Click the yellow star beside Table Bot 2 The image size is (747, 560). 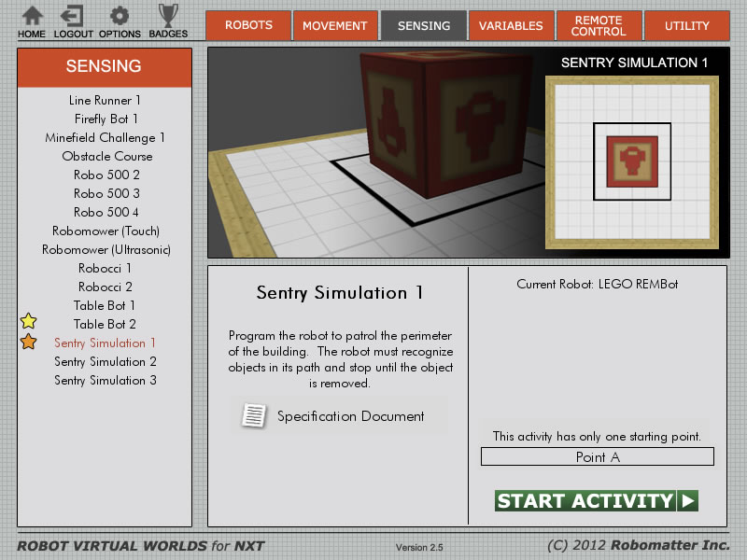tap(29, 321)
